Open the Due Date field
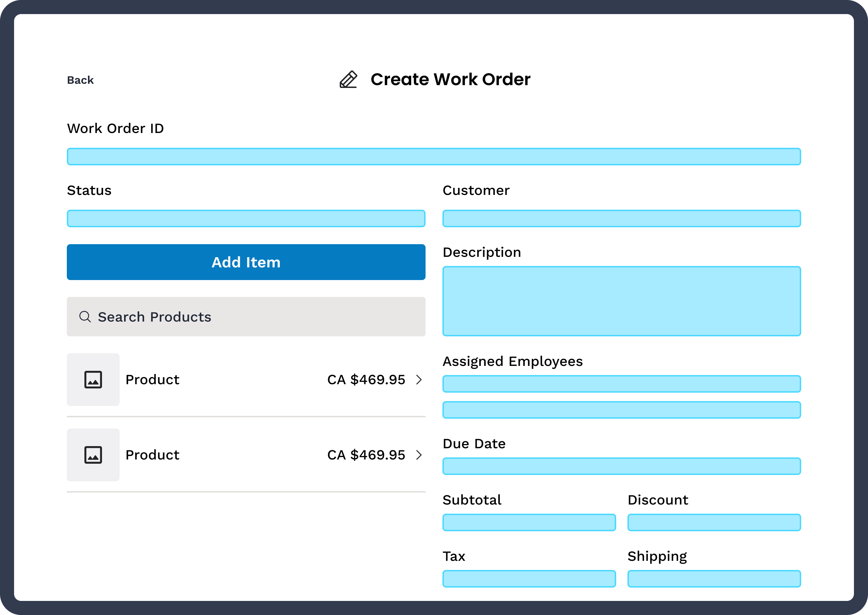 (x=621, y=466)
